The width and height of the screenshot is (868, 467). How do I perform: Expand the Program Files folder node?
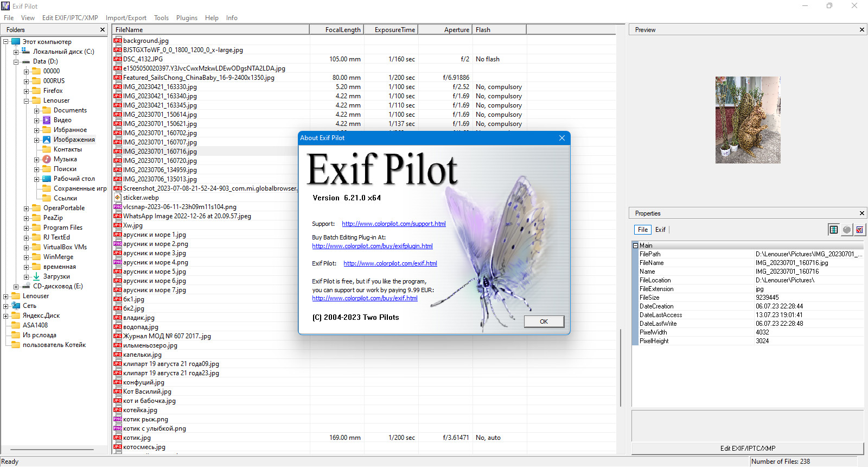[26, 228]
